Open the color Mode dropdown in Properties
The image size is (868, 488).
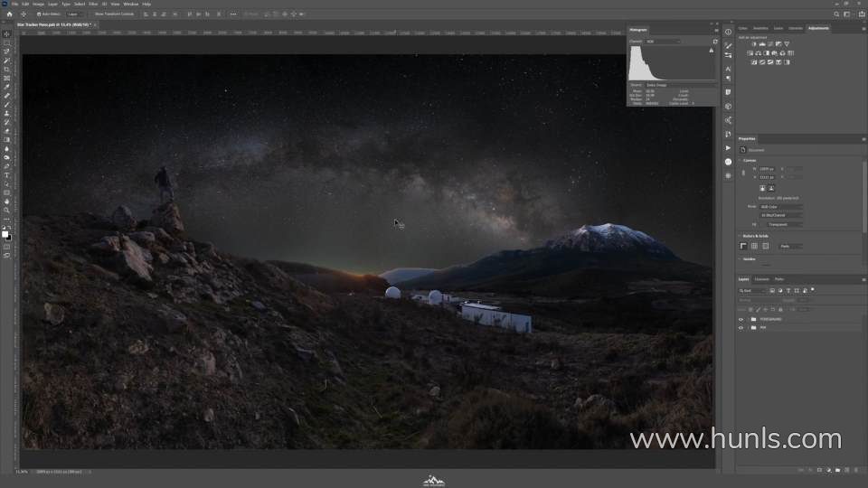click(x=781, y=207)
